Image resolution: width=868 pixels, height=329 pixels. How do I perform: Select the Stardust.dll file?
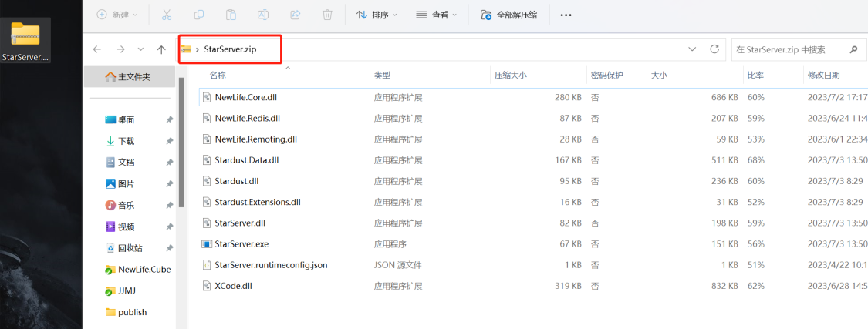[x=237, y=181]
